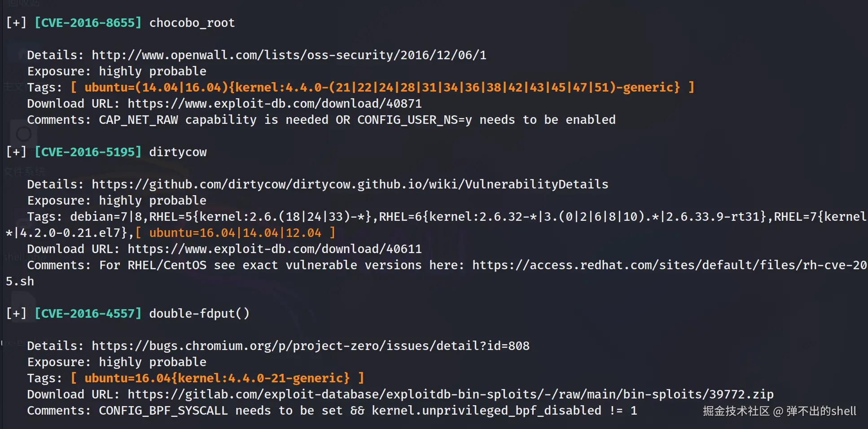Select the chocobo_root exploit name
Image resolution: width=868 pixels, height=429 pixels.
[192, 23]
